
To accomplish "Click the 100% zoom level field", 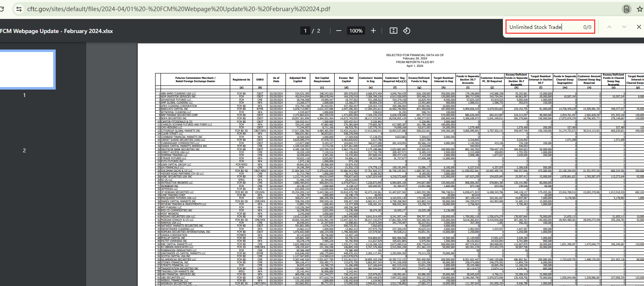I will tap(356, 31).
